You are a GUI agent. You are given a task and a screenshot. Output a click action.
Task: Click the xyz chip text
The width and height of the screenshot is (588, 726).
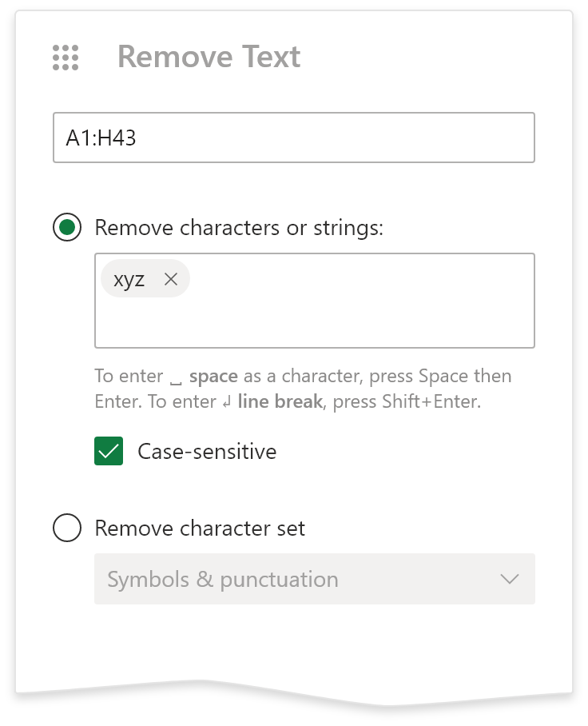coord(129,279)
